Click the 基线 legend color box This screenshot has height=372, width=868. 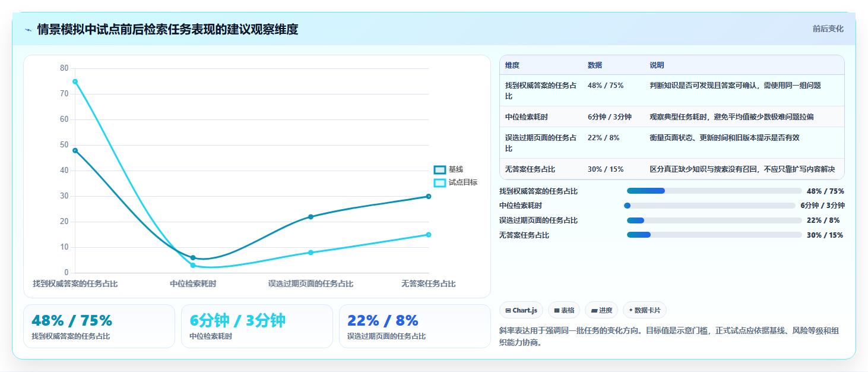(x=440, y=170)
